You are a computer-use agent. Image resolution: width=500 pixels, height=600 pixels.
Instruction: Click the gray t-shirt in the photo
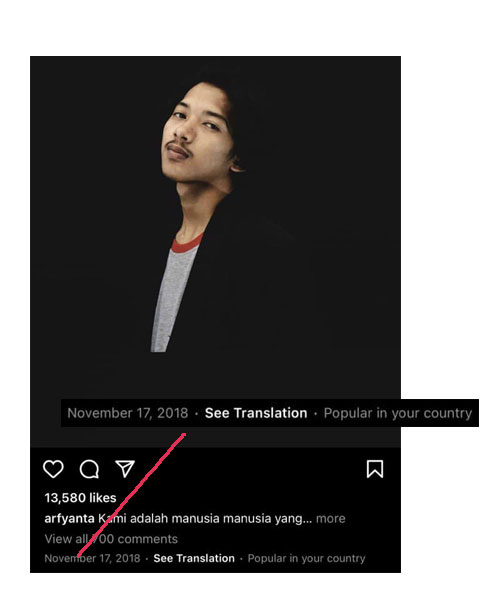(x=172, y=298)
